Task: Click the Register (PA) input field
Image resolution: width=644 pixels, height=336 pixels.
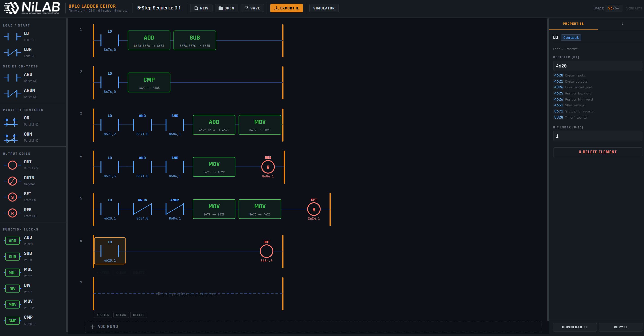Action: pyautogui.click(x=597, y=66)
